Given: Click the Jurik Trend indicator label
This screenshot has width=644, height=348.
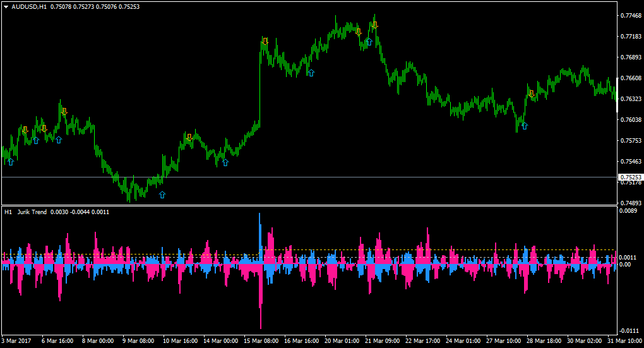Looking at the screenshot, I should click(x=32, y=212).
